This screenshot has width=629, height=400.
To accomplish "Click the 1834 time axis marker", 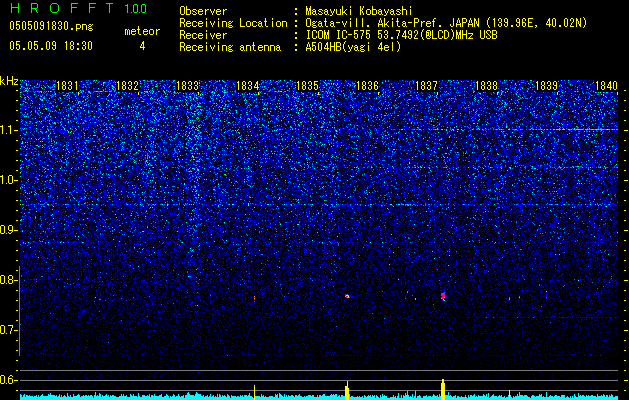I will coord(248,85).
